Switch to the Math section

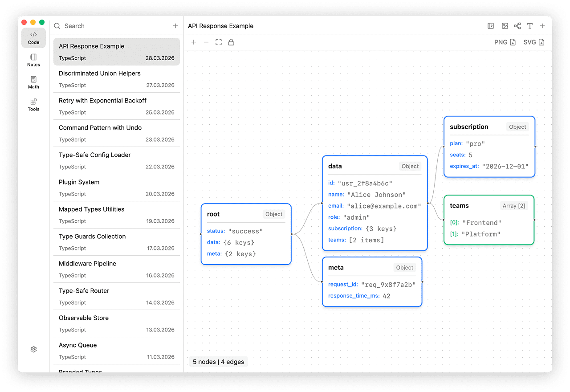(33, 82)
